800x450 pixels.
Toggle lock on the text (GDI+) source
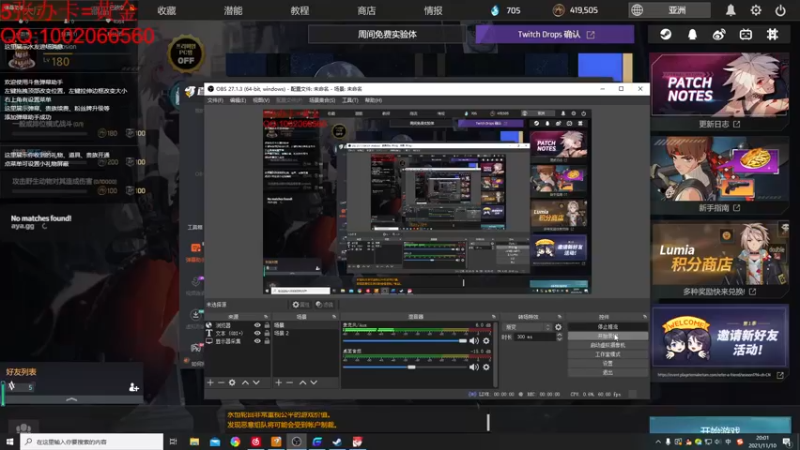click(x=267, y=333)
